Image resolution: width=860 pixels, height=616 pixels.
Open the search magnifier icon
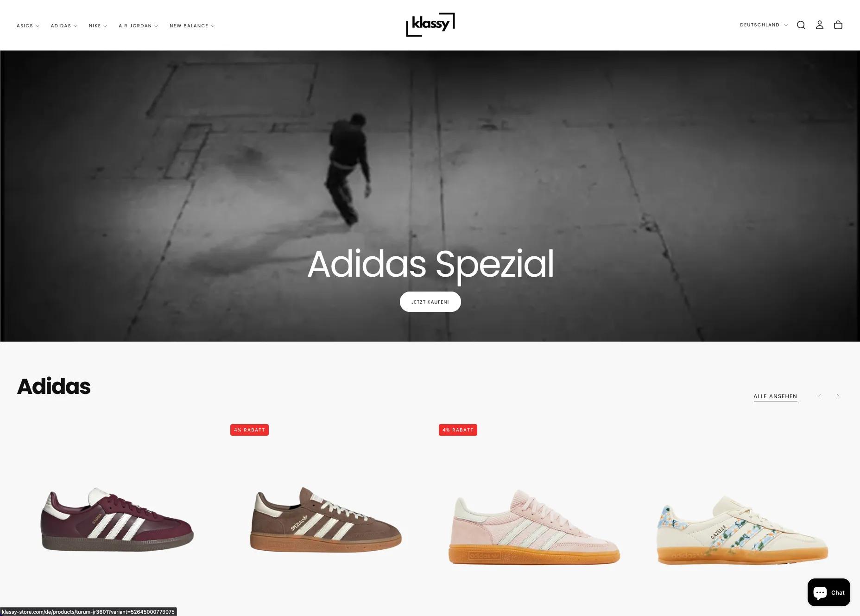801,25
